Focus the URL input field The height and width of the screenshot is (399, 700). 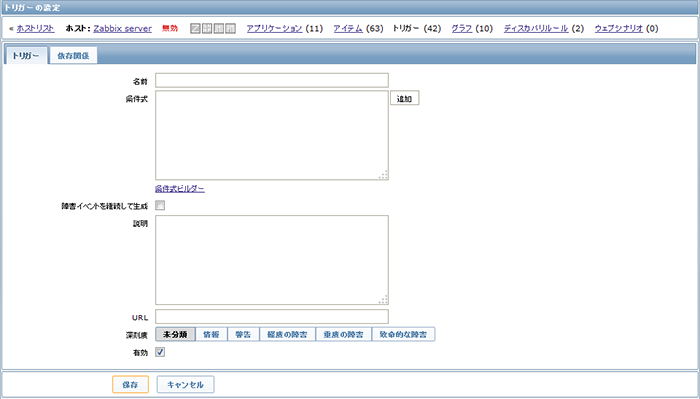[272, 317]
